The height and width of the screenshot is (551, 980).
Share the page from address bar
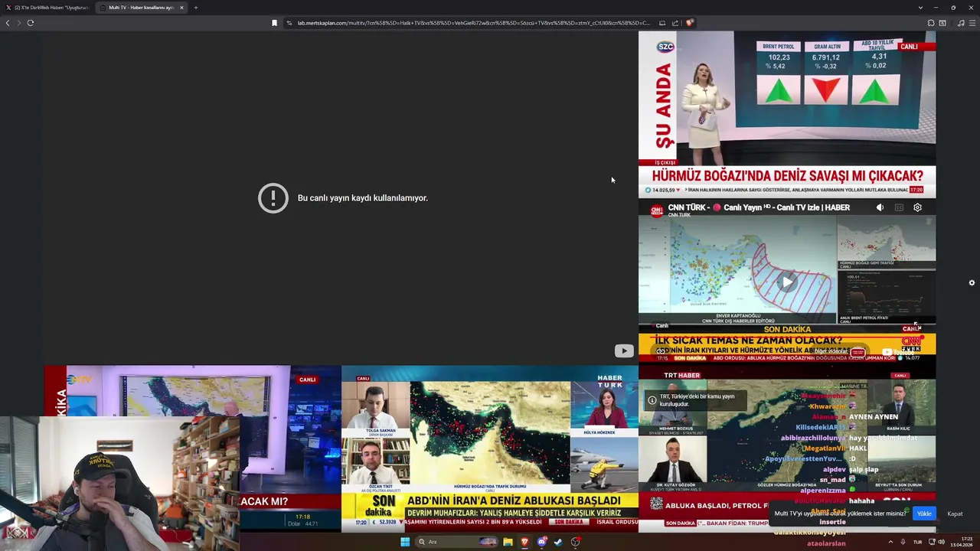point(675,23)
